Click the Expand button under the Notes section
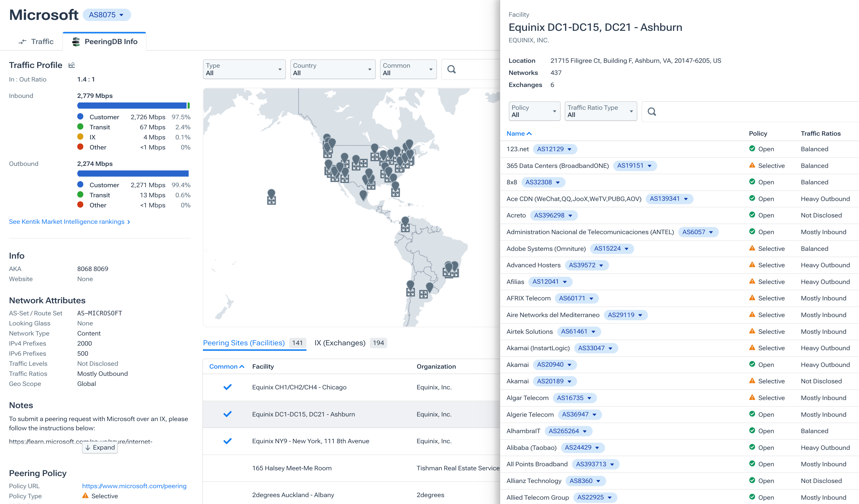 click(99, 447)
